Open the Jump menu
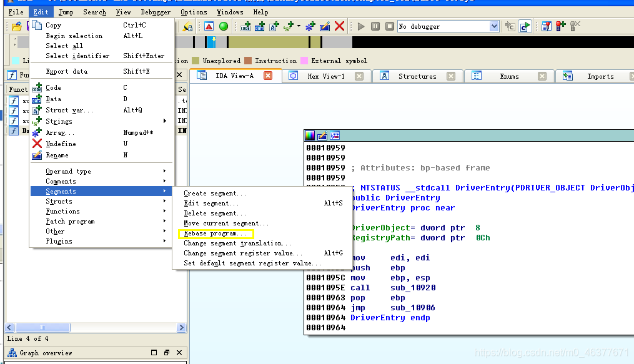 (x=66, y=12)
